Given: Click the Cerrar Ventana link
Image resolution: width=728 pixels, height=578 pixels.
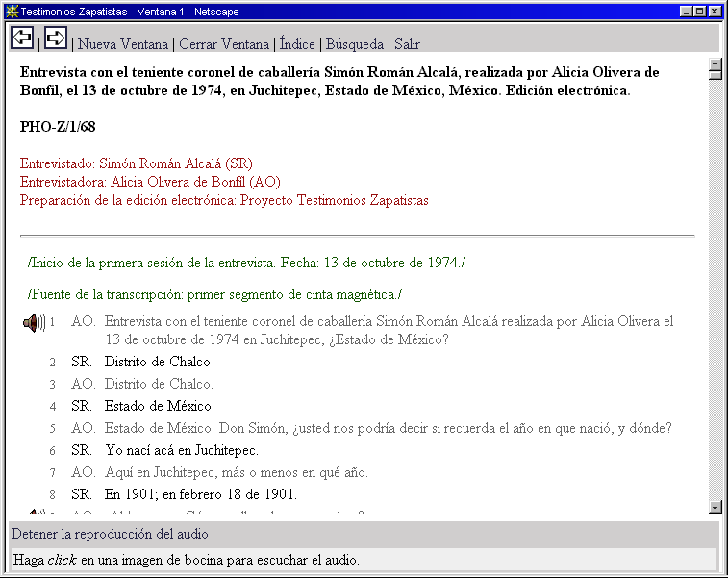Looking at the screenshot, I should click(222, 44).
